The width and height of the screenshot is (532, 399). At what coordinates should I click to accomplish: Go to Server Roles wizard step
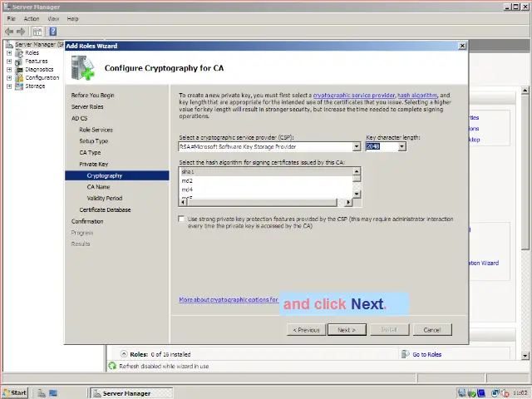(87, 107)
